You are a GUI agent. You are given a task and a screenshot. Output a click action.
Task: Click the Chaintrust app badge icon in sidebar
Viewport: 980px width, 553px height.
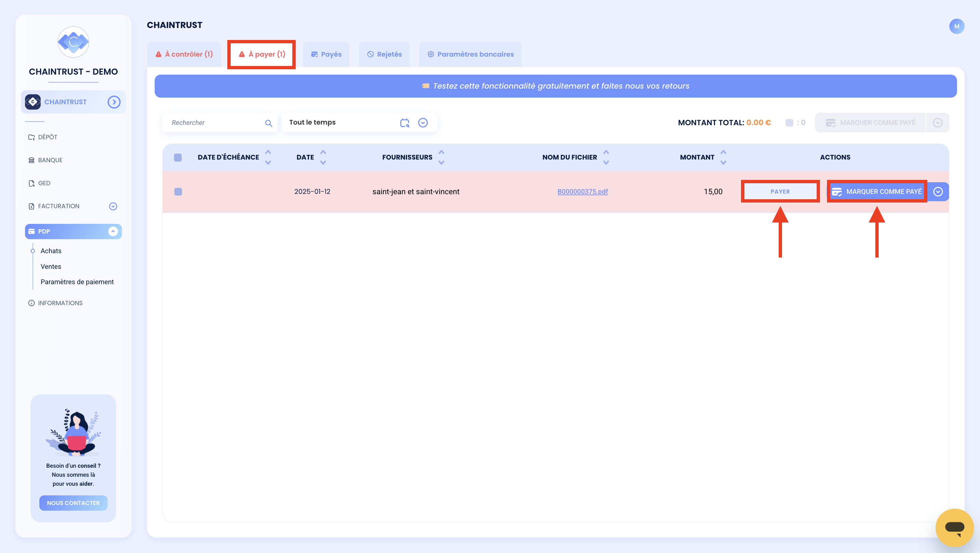tap(33, 102)
